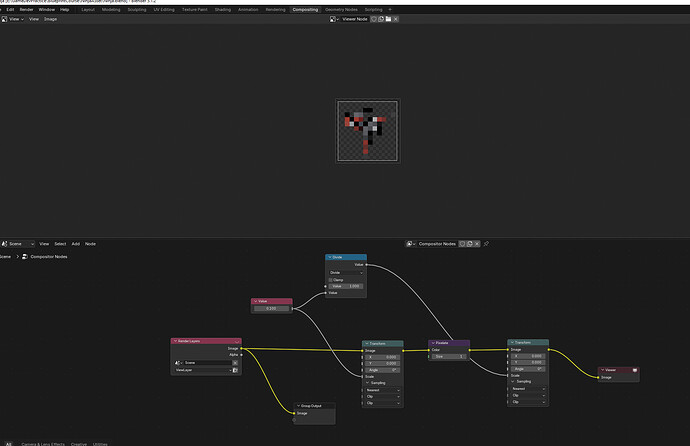Duplicate the Compositor Nodes node tree
The width and height of the screenshot is (690, 446).
point(470,244)
